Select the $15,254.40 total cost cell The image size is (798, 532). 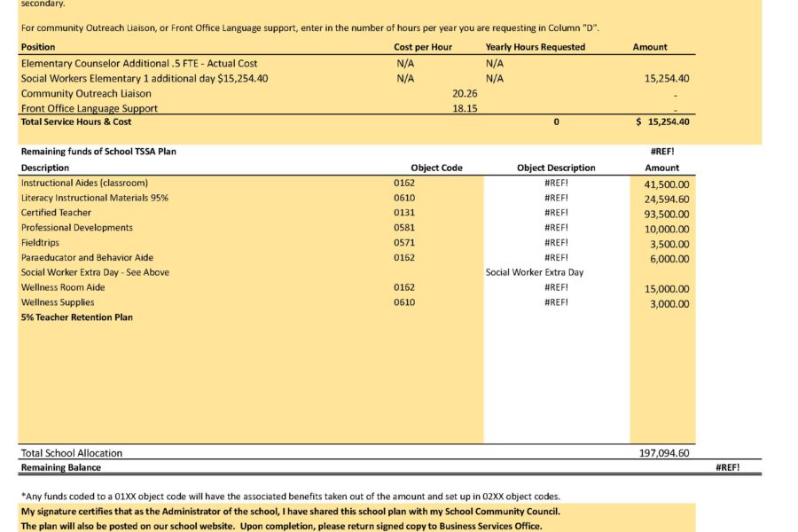click(662, 121)
